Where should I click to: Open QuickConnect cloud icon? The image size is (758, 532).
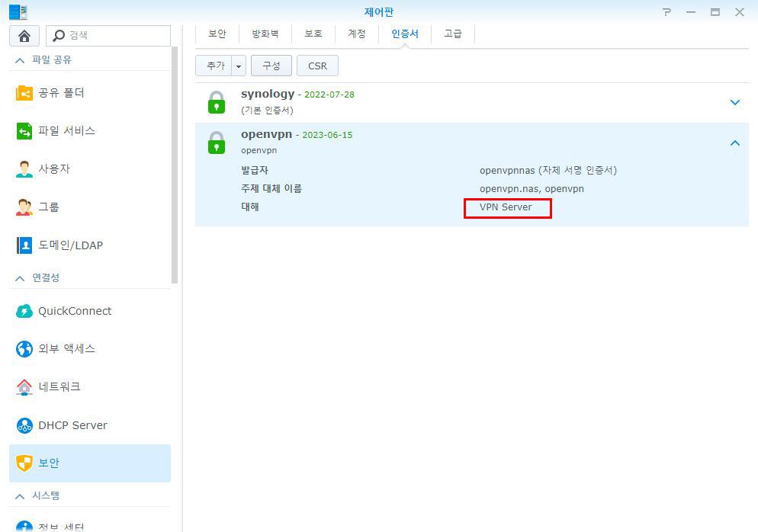click(24, 311)
